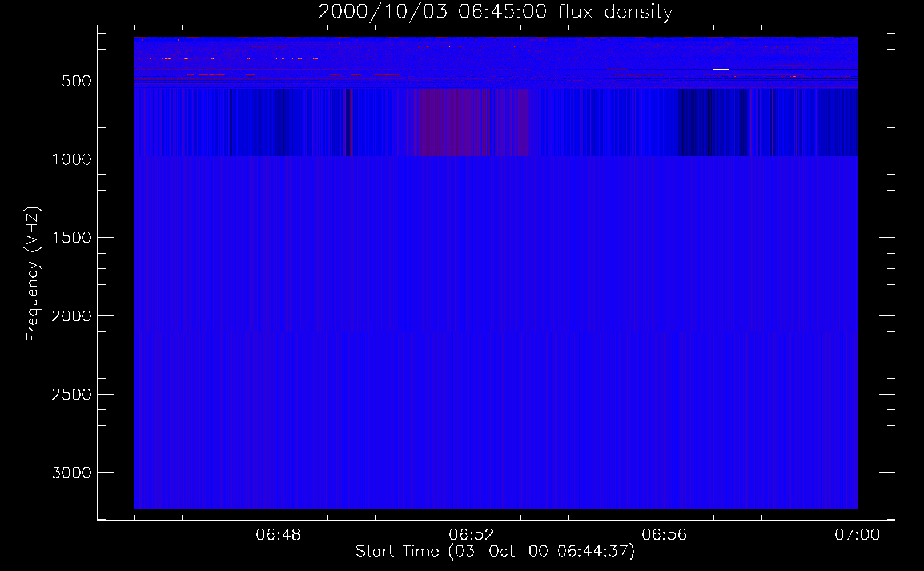Click the 'Frequency (MHZ)' axis label
This screenshot has width=924, height=571.
pos(33,274)
